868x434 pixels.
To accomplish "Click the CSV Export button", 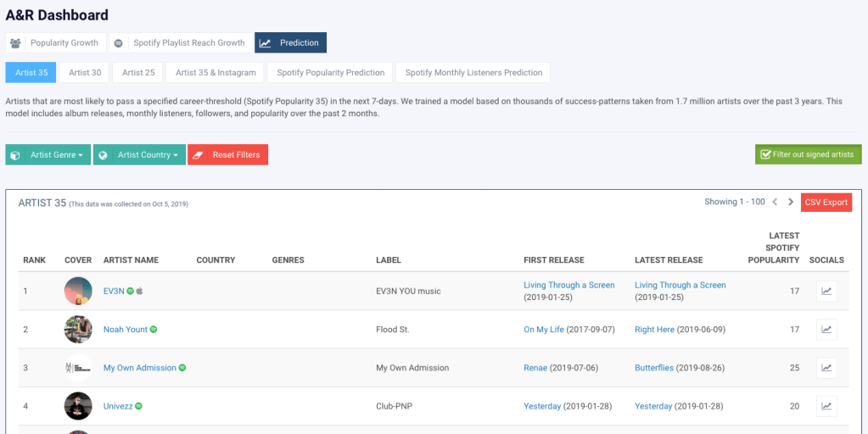I will tap(826, 203).
